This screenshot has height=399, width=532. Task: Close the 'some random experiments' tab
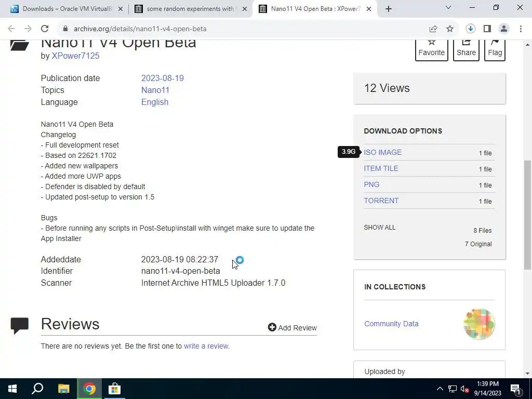point(245,9)
